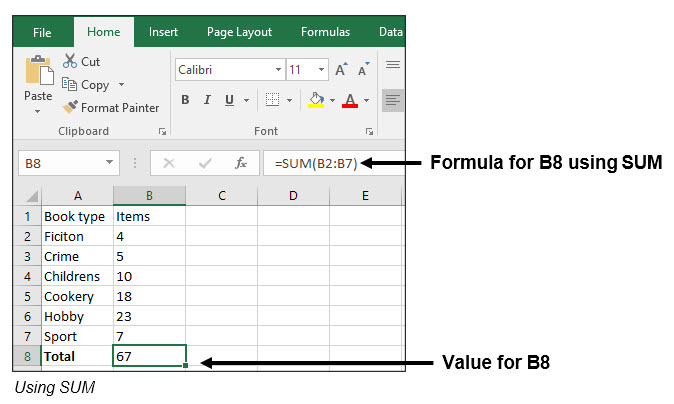Open the Underline style dropdown arrow
This screenshot has height=404, width=674.
pos(246,100)
